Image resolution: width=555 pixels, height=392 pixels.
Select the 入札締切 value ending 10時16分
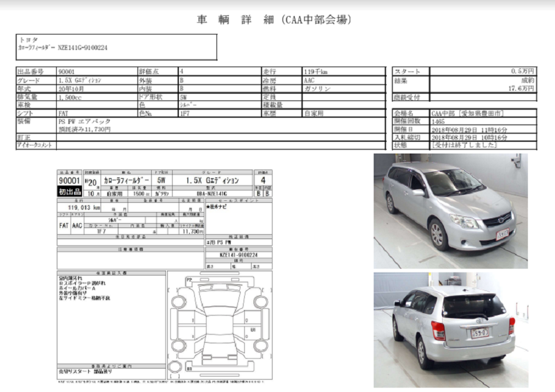469,137
